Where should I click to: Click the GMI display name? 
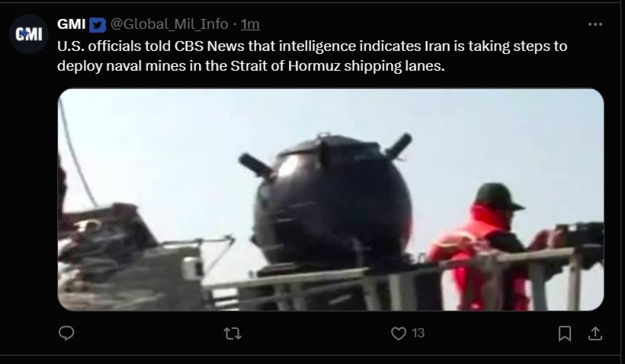coord(72,24)
